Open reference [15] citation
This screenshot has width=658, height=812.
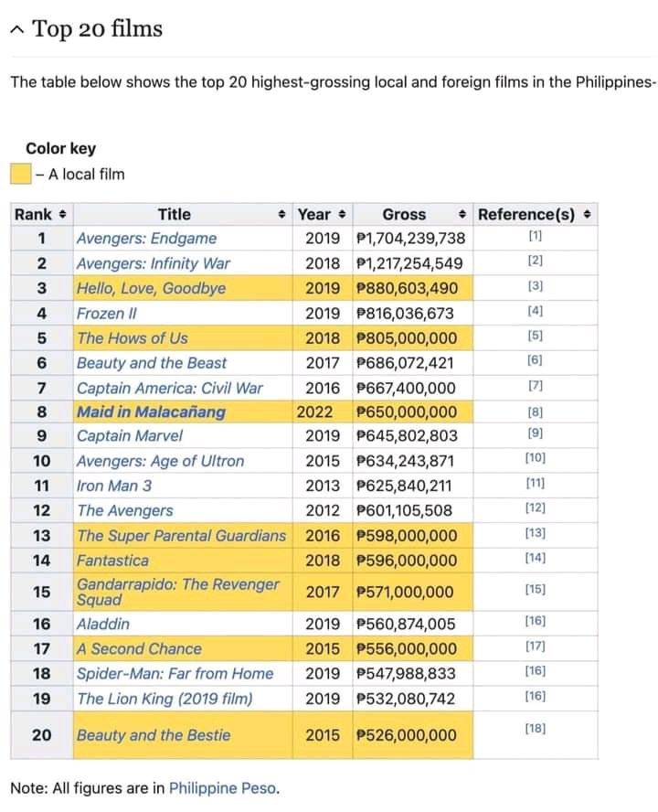(536, 589)
